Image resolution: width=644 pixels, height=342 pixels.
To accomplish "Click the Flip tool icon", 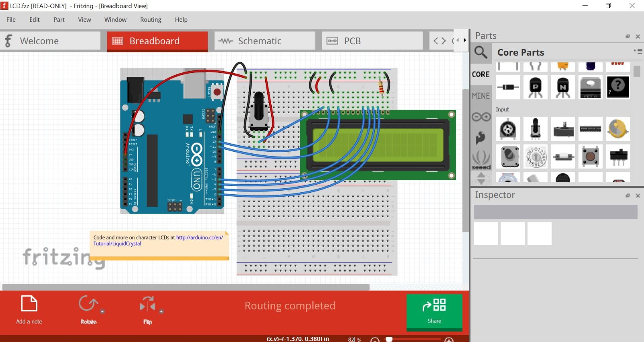I will tap(147, 305).
